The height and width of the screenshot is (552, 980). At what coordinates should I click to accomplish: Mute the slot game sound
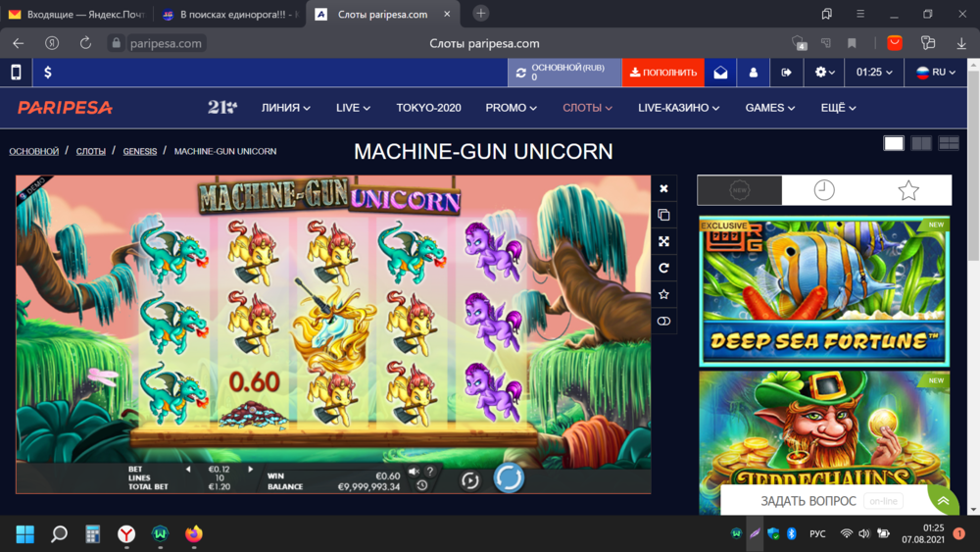click(414, 472)
